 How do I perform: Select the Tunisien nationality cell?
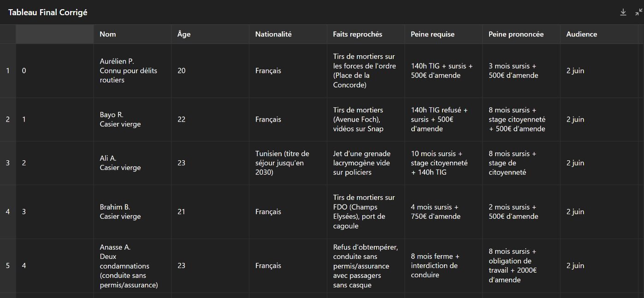[x=288, y=163]
